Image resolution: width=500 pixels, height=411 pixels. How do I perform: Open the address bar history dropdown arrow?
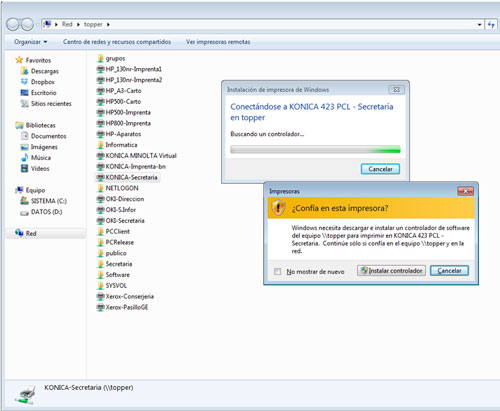pyautogui.click(x=479, y=25)
